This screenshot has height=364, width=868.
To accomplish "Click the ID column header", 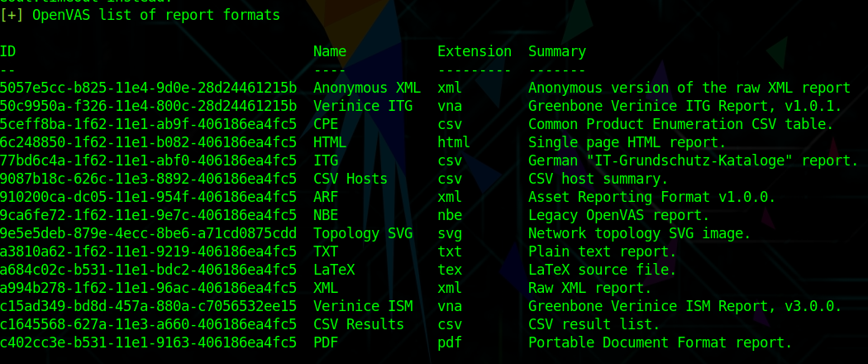I will (8, 51).
